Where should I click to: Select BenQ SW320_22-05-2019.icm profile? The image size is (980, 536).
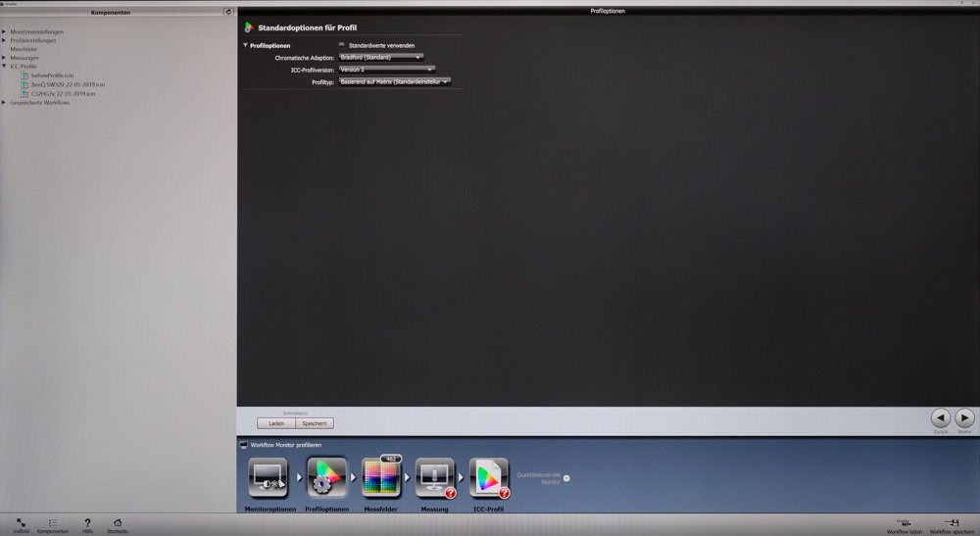tap(68, 84)
